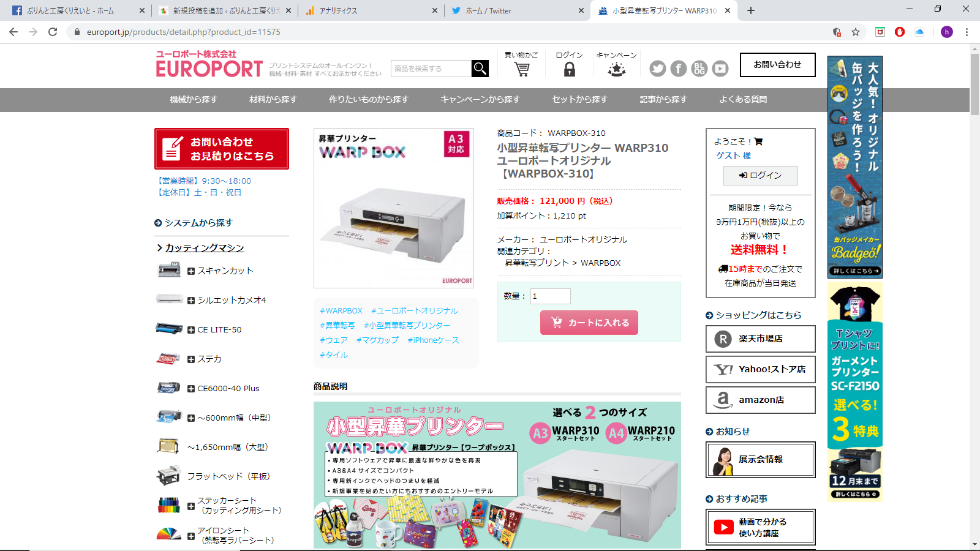
Task: Click the 数量 quantity input field
Action: tap(550, 296)
